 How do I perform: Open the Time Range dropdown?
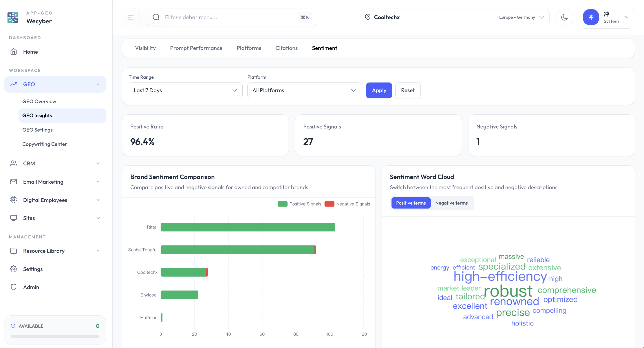pyautogui.click(x=185, y=90)
